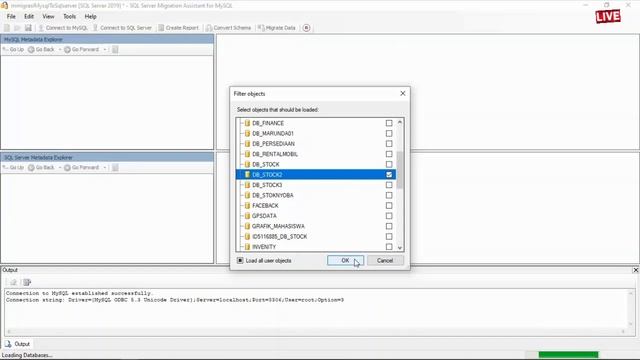Click icon after Go Forward in MySQL Explorer

click(116, 49)
